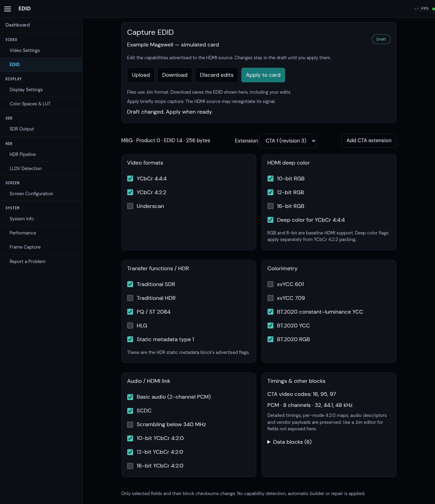Open the hamburger navigation menu
The image size is (435, 504).
click(x=8, y=9)
